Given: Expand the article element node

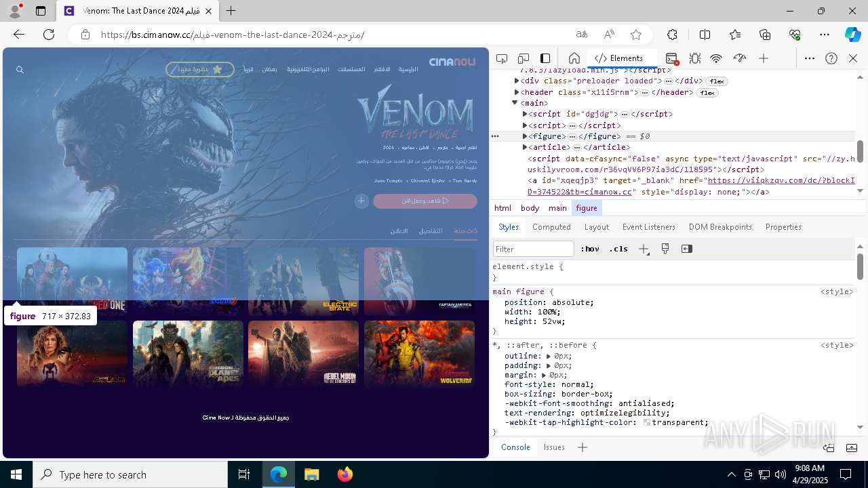Looking at the screenshot, I should (x=525, y=147).
